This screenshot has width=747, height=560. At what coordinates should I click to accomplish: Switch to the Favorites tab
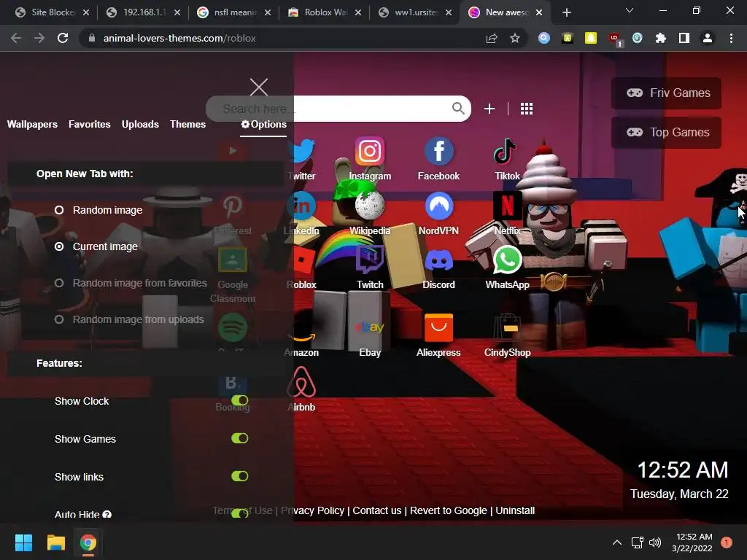tap(90, 124)
